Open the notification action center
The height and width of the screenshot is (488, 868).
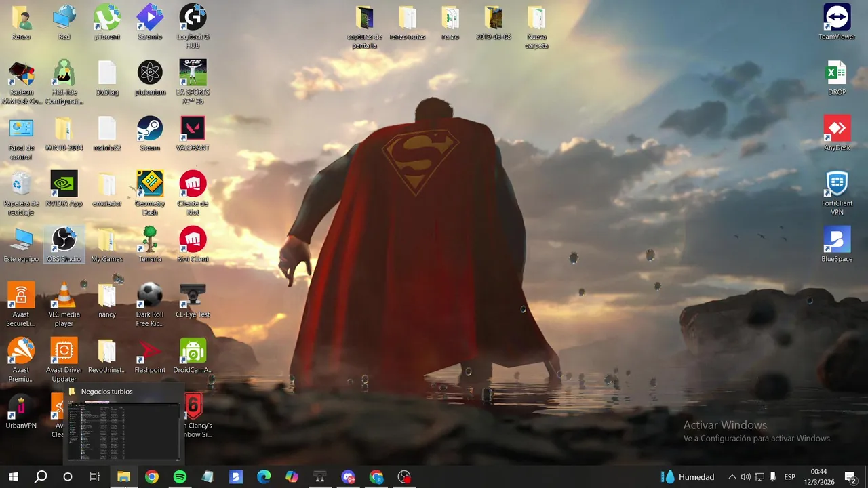click(x=850, y=476)
